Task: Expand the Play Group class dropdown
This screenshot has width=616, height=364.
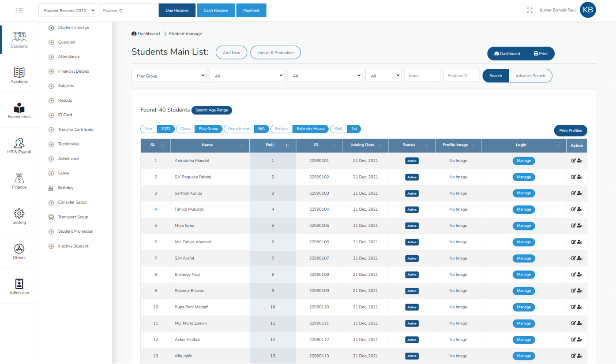Action: click(169, 76)
